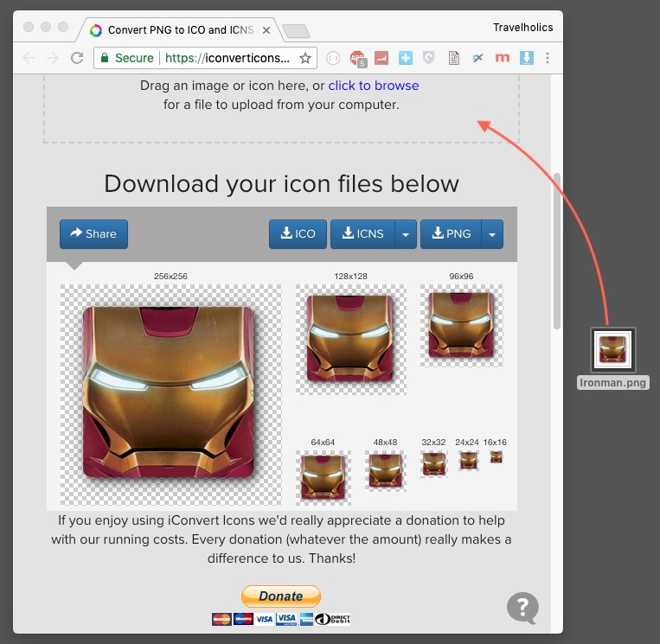Select the 256x256 icon preview
Viewport: 660px width, 644px height.
click(x=171, y=394)
